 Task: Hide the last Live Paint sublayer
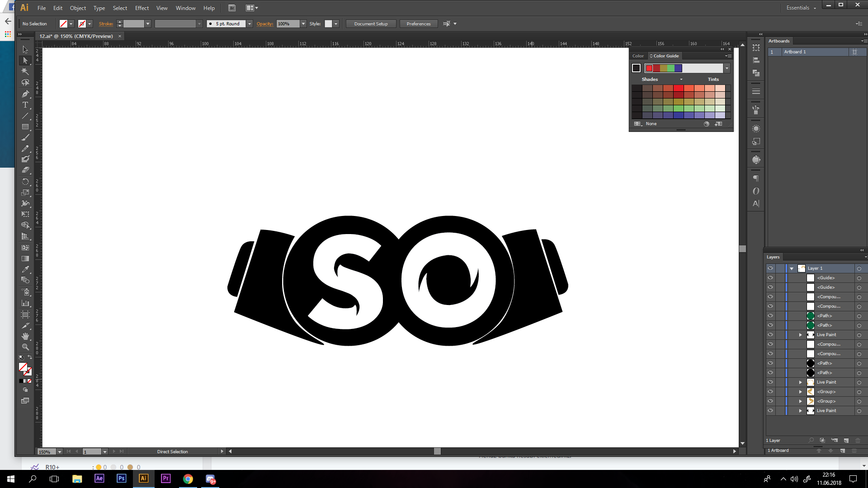tap(770, 411)
